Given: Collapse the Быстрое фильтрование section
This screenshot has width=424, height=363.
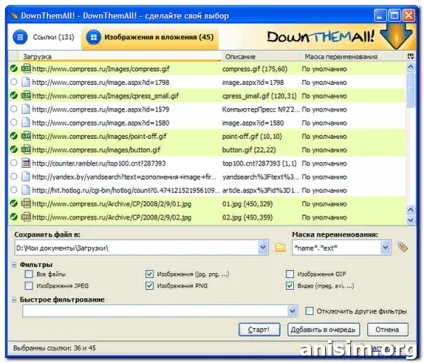Looking at the screenshot, I should (x=14, y=300).
